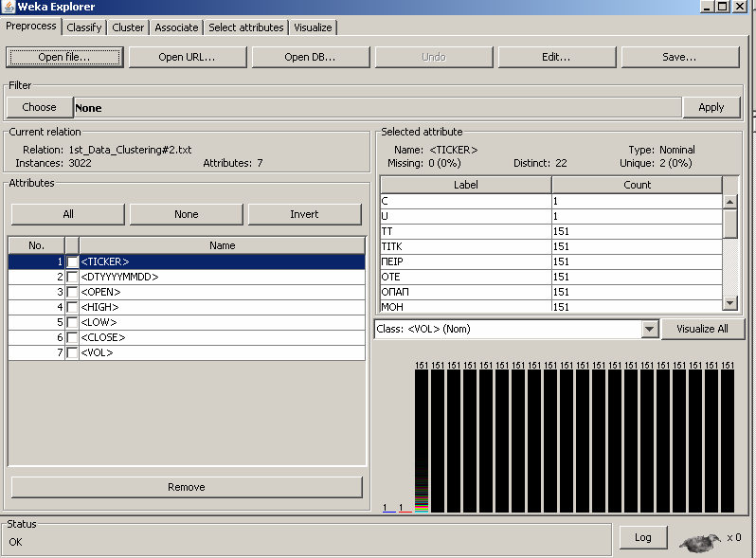Toggle the <DTYYYYMMDD> attribute checkbox
756x558 pixels.
pyautogui.click(x=72, y=277)
